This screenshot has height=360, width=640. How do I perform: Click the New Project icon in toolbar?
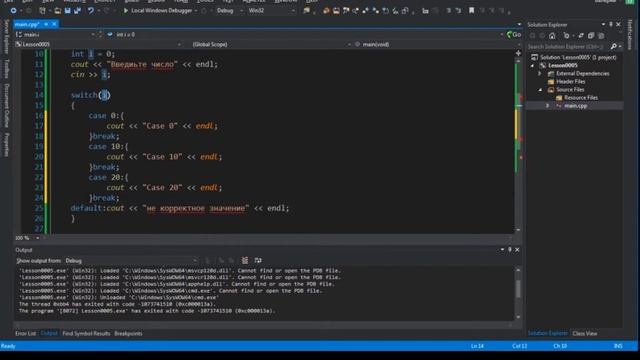[x=42, y=11]
